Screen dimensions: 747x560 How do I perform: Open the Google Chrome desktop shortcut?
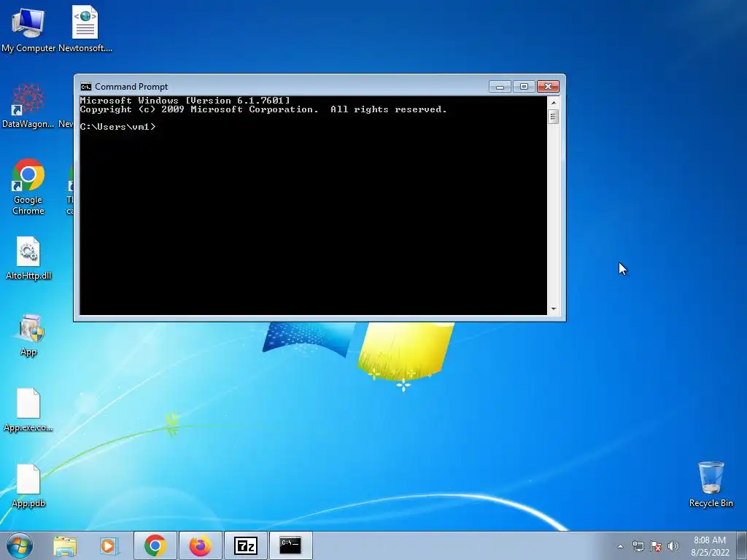pos(28,187)
